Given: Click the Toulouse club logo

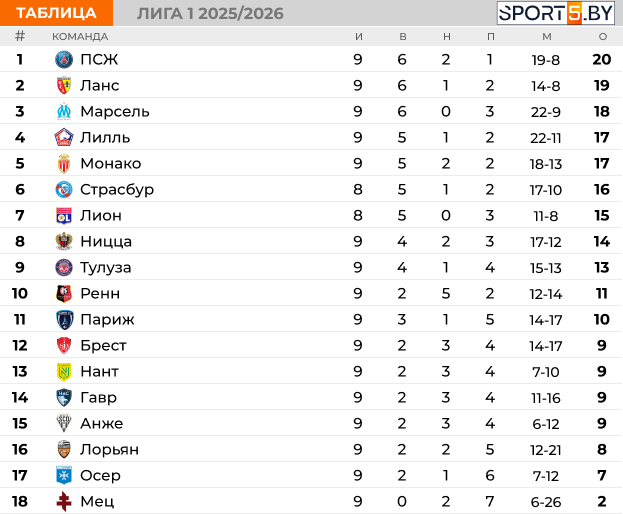Looking at the screenshot, I should 64,267.
